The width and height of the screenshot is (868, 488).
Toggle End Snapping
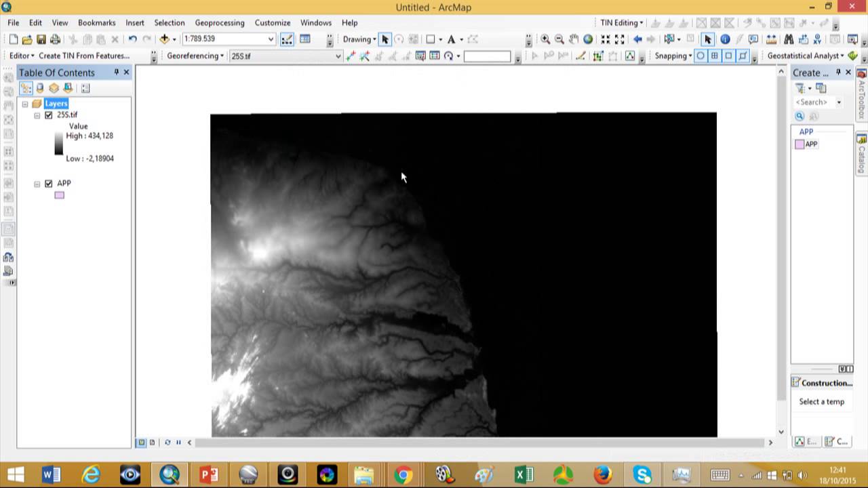[x=714, y=56]
